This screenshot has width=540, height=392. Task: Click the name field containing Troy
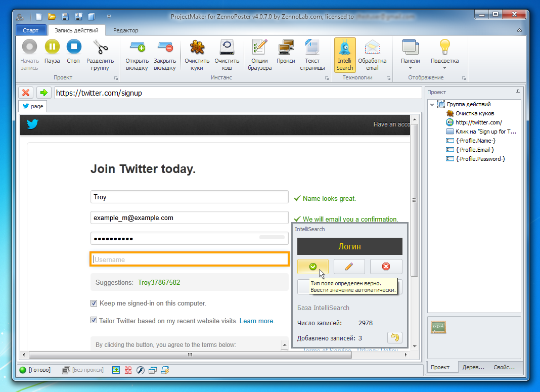(190, 197)
